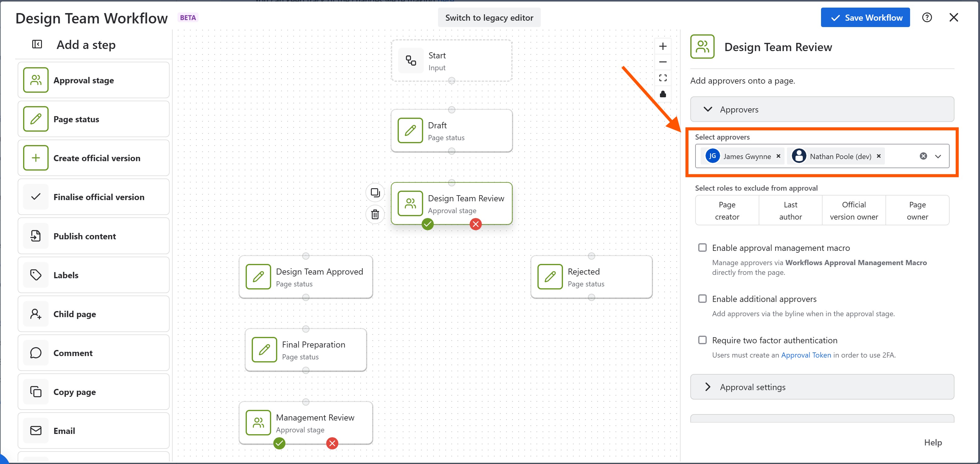
Task: Remove James Gwynne from approvers
Action: 778,156
